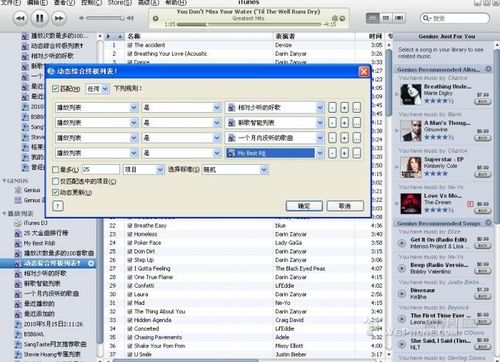Preview Dinosaur by Ke$ha in Genius sidebar
This screenshot has height=362, width=500.
click(402, 294)
